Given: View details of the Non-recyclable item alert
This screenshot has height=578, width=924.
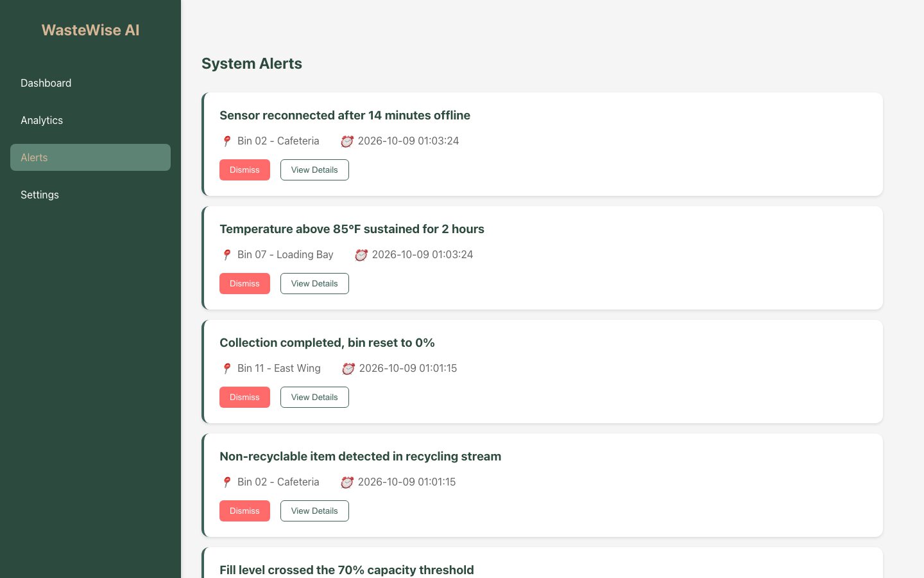Looking at the screenshot, I should (x=314, y=511).
